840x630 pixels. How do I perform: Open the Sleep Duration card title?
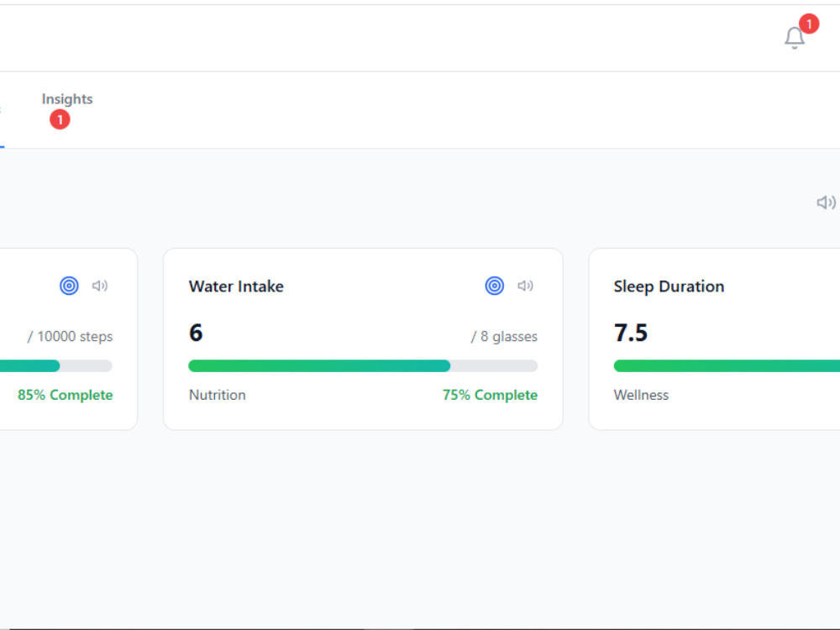click(x=669, y=286)
